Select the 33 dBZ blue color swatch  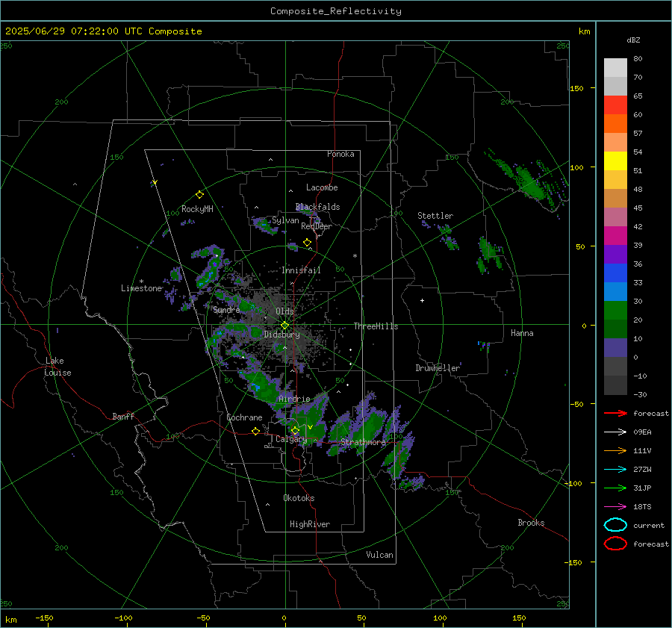point(615,291)
